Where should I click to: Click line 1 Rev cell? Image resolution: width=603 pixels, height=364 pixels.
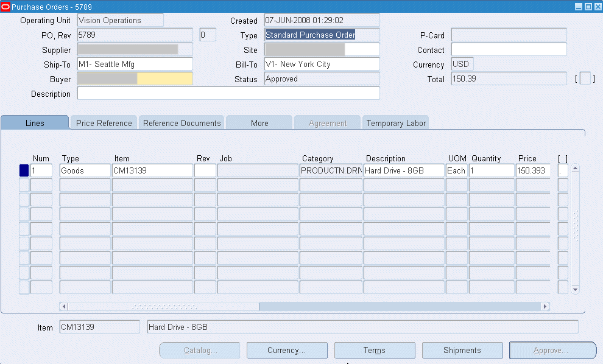205,170
